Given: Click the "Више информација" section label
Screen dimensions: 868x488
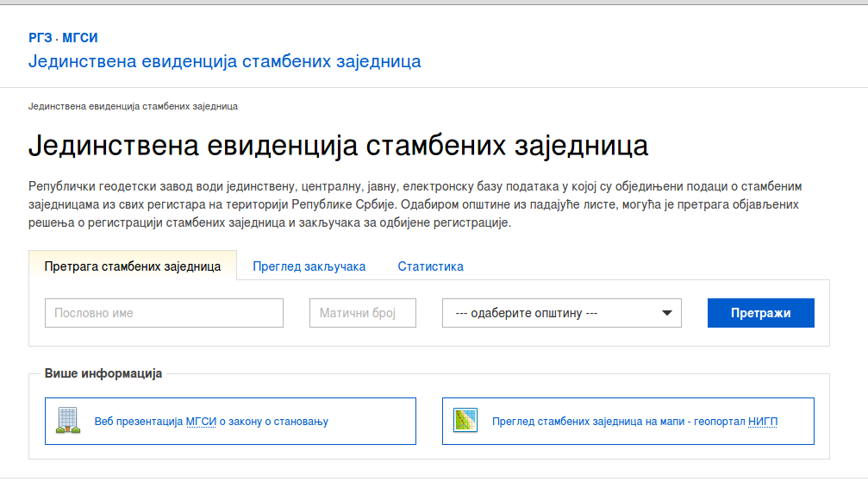Looking at the screenshot, I should tap(103, 374).
